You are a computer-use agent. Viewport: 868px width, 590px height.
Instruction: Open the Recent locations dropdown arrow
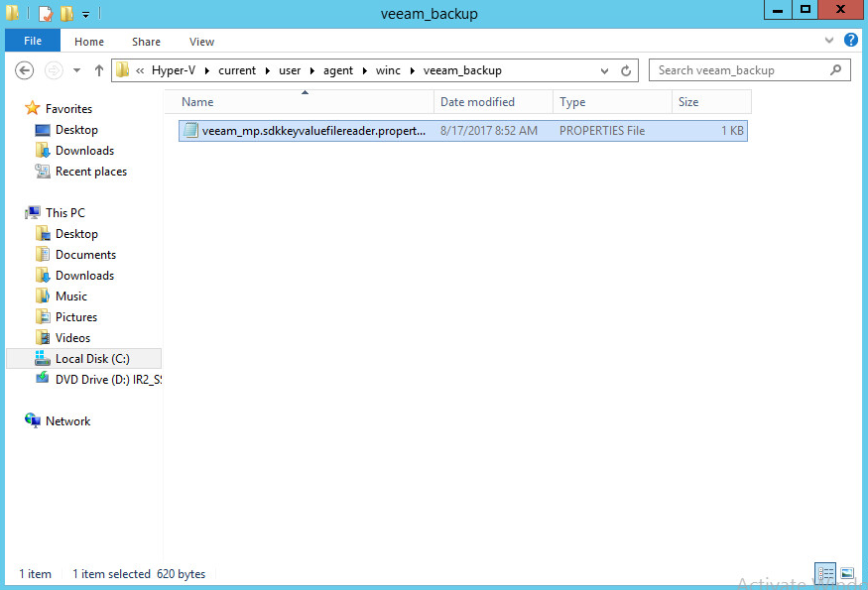tap(76, 70)
